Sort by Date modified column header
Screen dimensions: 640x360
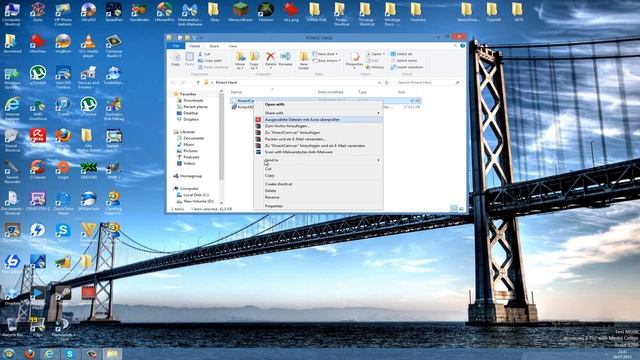pos(330,92)
